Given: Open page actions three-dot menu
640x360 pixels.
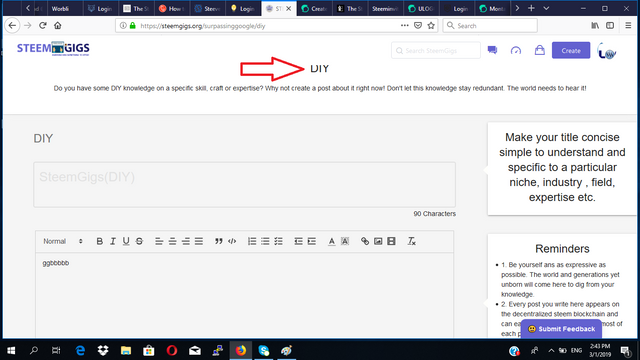Looking at the screenshot, I should coord(404,26).
